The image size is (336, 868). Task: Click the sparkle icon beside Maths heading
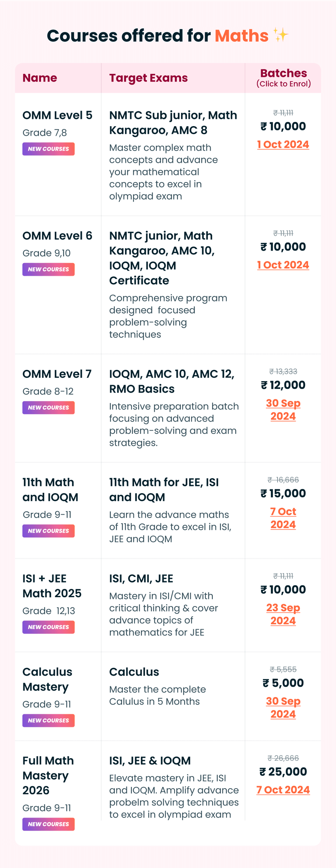[281, 35]
